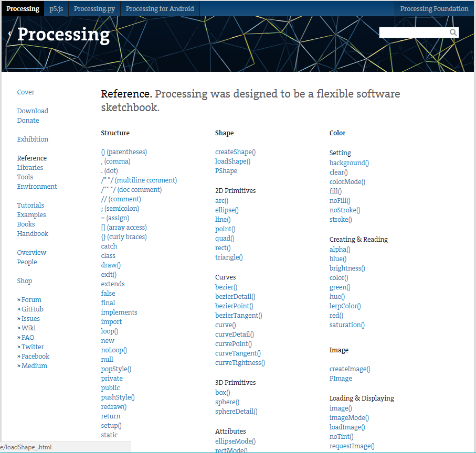Open the FAQ link
The height and width of the screenshot is (453, 476).
pos(28,337)
